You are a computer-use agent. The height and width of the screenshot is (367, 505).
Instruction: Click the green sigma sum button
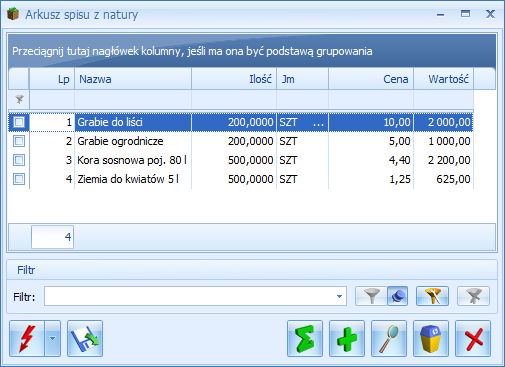point(305,339)
